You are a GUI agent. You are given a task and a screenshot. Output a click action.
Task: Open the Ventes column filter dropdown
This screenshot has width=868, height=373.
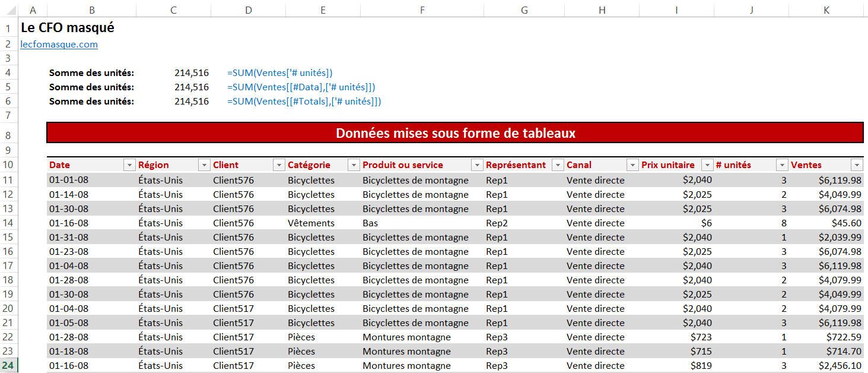[856, 165]
